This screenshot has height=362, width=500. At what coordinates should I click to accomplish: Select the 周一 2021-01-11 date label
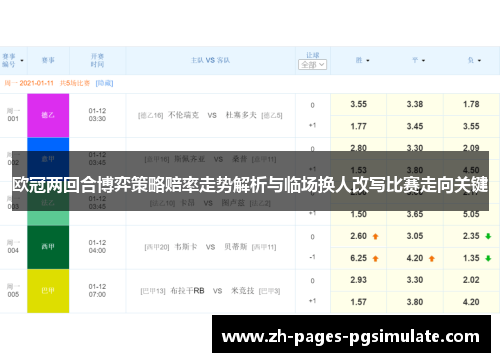29,83
